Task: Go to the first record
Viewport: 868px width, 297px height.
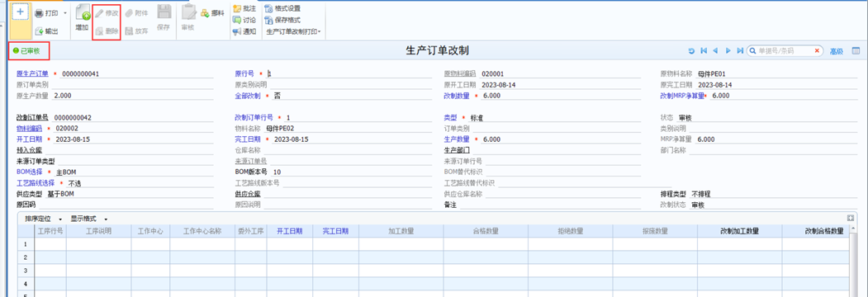Action: click(x=704, y=51)
